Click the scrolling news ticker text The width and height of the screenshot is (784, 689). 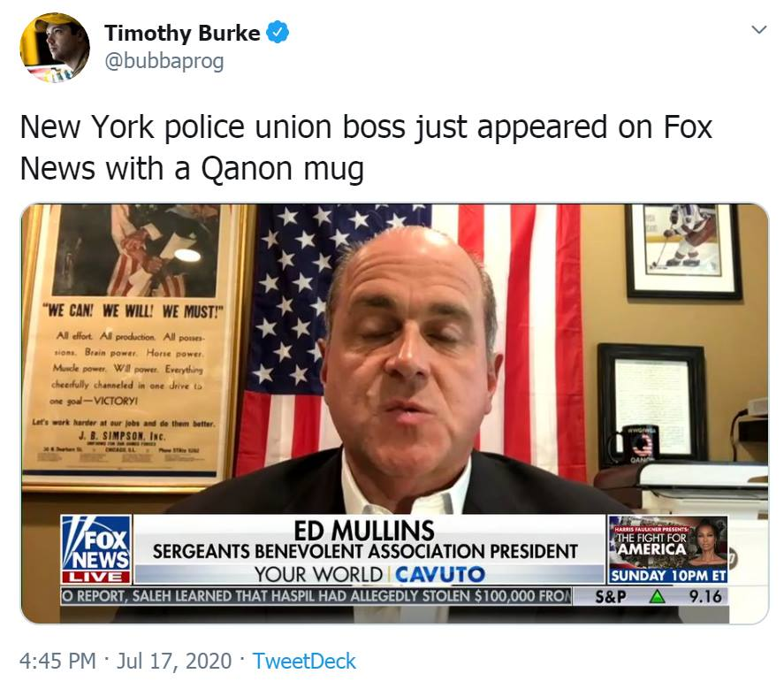(x=316, y=596)
